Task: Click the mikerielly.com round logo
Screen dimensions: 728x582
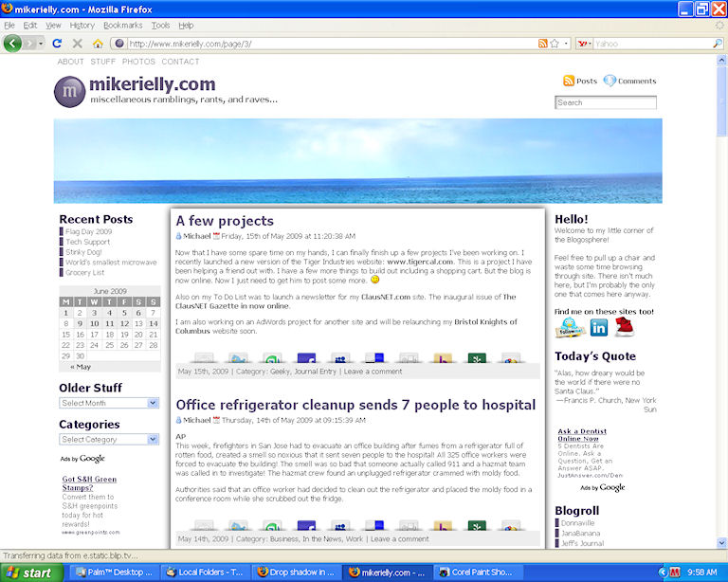Action: pos(69,91)
